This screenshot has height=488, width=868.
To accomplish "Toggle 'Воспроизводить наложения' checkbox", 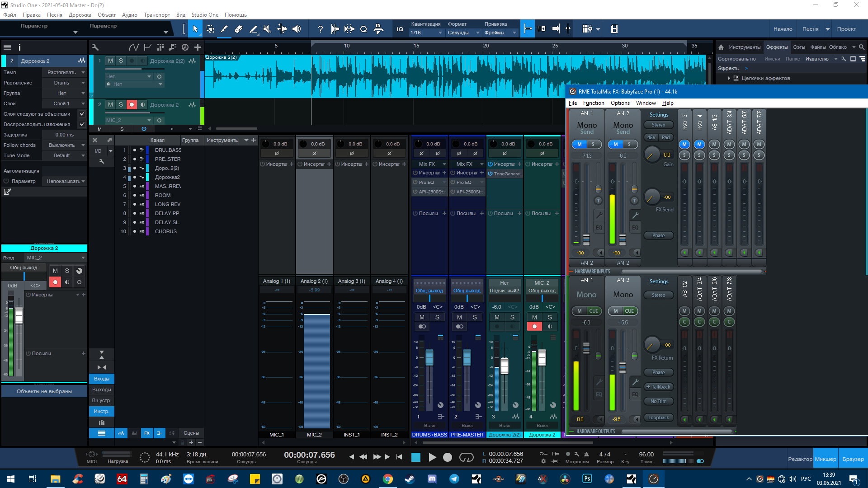I will click(x=82, y=124).
